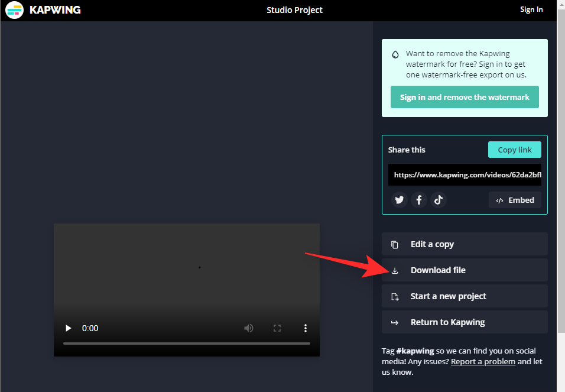
Task: Share the video on TikTok
Action: tap(438, 200)
